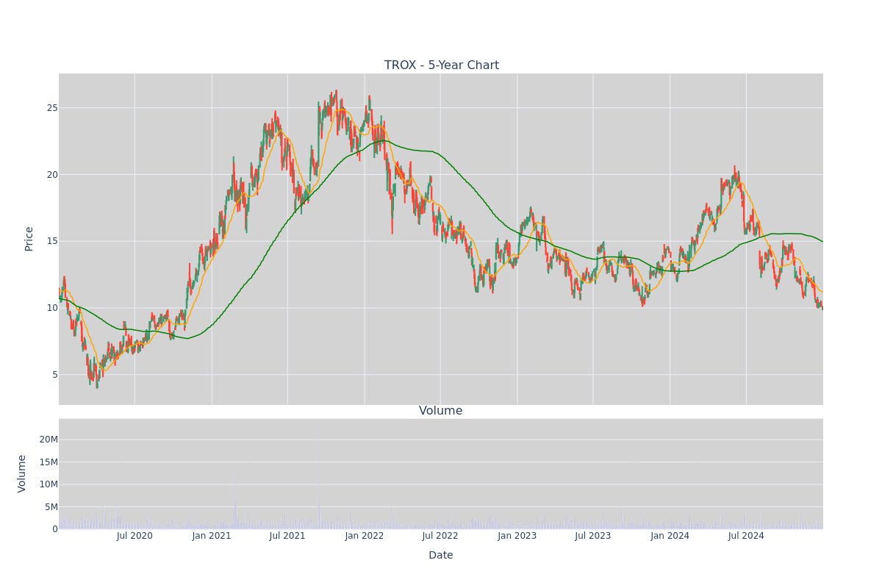Select the price axis tick label "20"
The image size is (882, 588).
[x=52, y=174]
